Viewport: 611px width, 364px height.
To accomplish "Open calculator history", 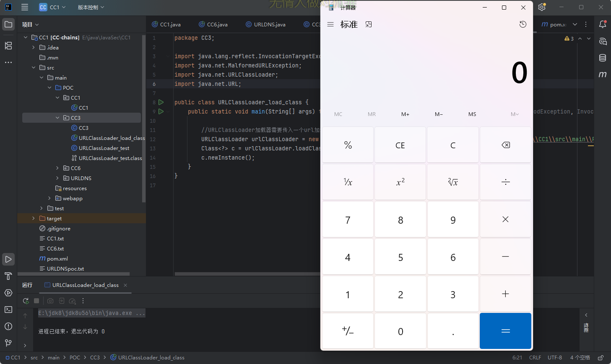I will coord(523,24).
